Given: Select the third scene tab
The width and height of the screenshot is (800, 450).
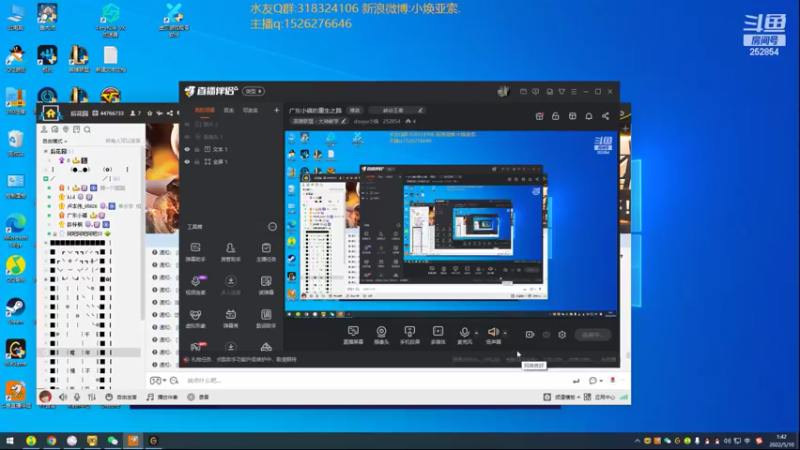Looking at the screenshot, I should coord(250,110).
